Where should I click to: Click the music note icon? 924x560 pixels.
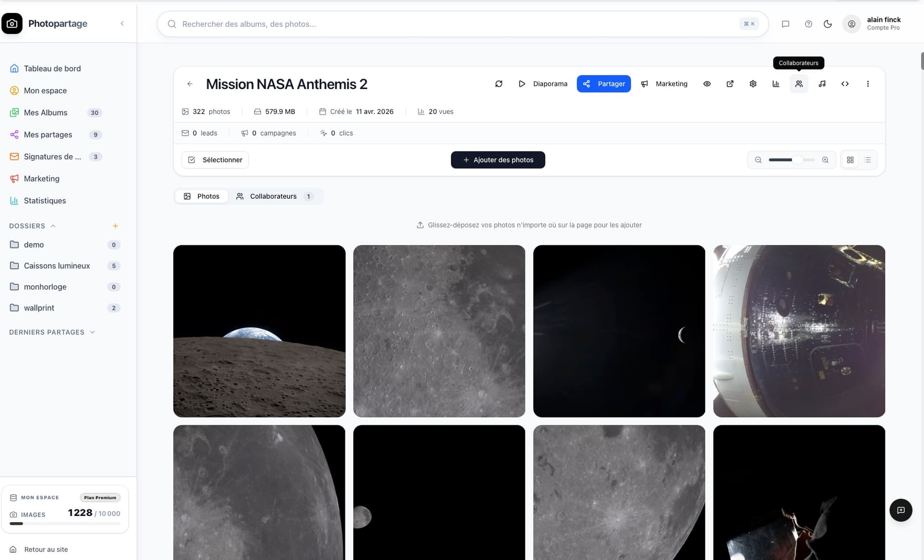coord(822,84)
